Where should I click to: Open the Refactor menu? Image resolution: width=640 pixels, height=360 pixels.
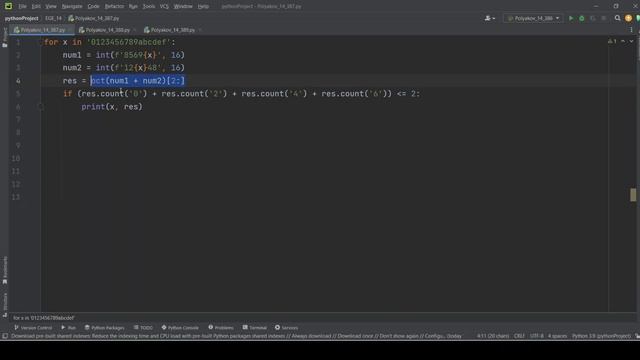pos(114,7)
